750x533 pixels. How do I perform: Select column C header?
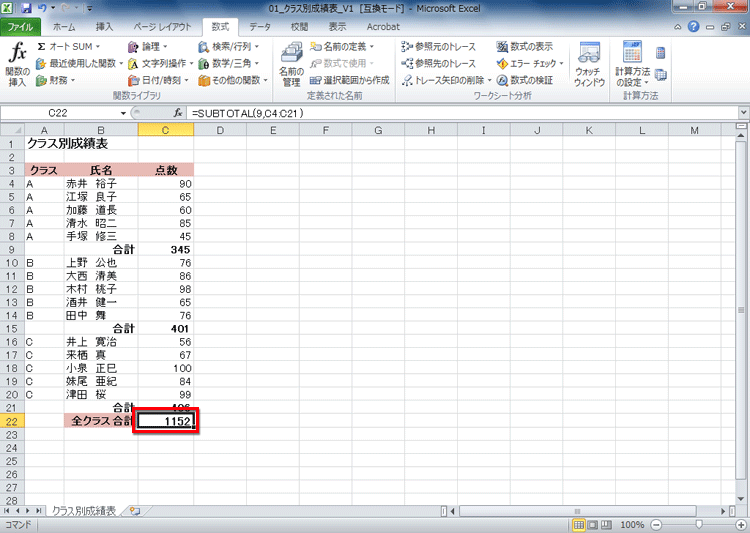coord(165,130)
